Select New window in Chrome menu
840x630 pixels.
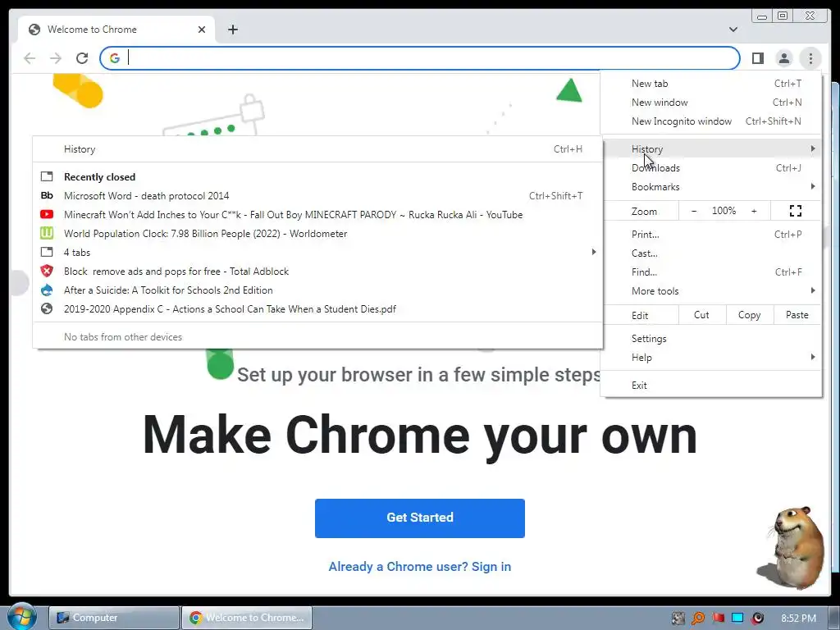click(x=711, y=102)
